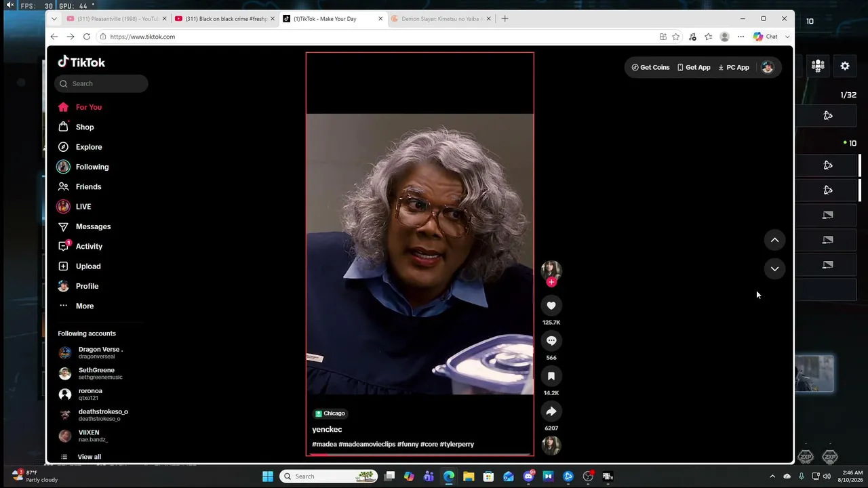Save the video with the bookmark icon
The height and width of the screenshot is (488, 868).
551,376
